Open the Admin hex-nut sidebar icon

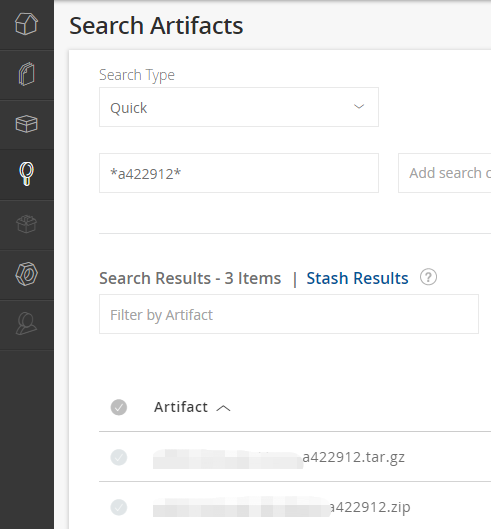pos(26,274)
